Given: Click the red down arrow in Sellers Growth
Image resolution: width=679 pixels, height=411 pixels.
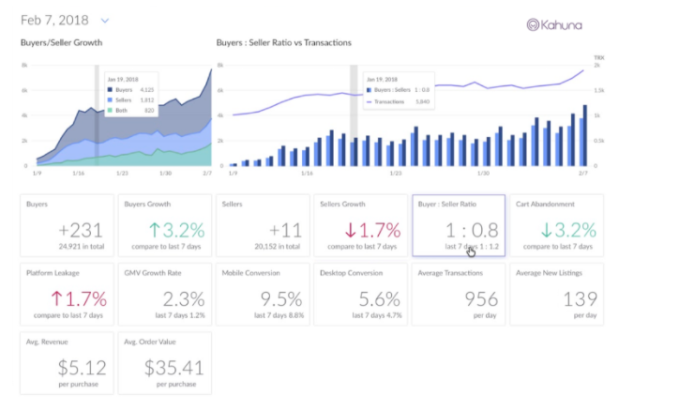Looking at the screenshot, I should click(x=350, y=230).
